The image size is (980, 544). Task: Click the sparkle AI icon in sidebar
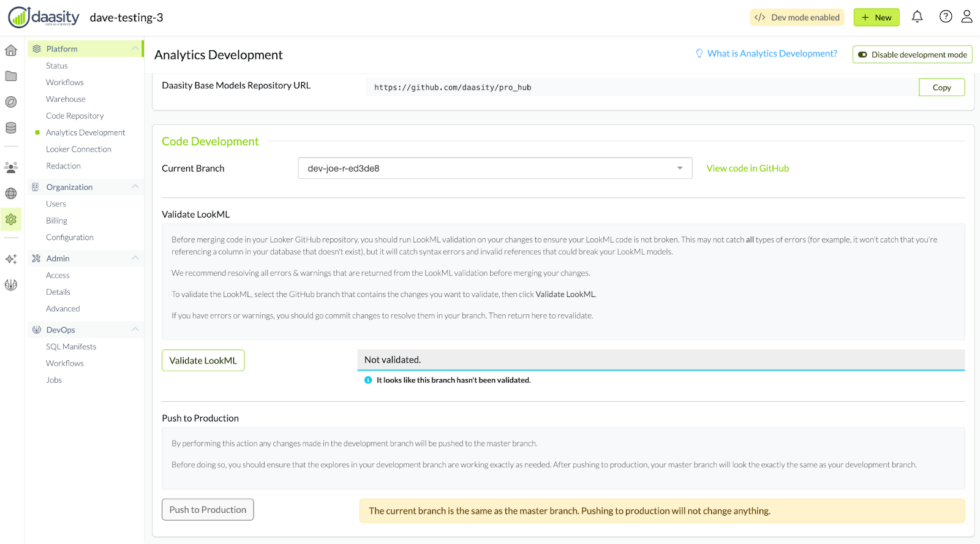pos(11,259)
